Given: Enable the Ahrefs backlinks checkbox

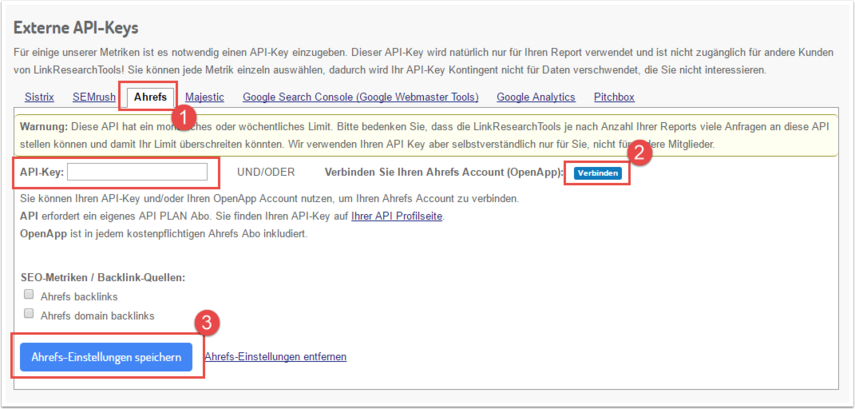Looking at the screenshot, I should tap(29, 295).
